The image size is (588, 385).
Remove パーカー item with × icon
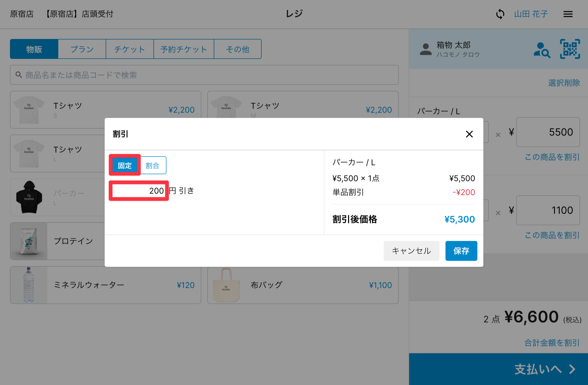pyautogui.click(x=498, y=135)
